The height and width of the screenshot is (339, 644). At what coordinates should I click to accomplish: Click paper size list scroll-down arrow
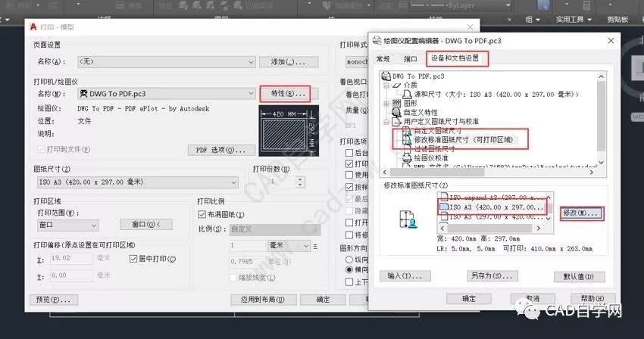[x=549, y=219]
